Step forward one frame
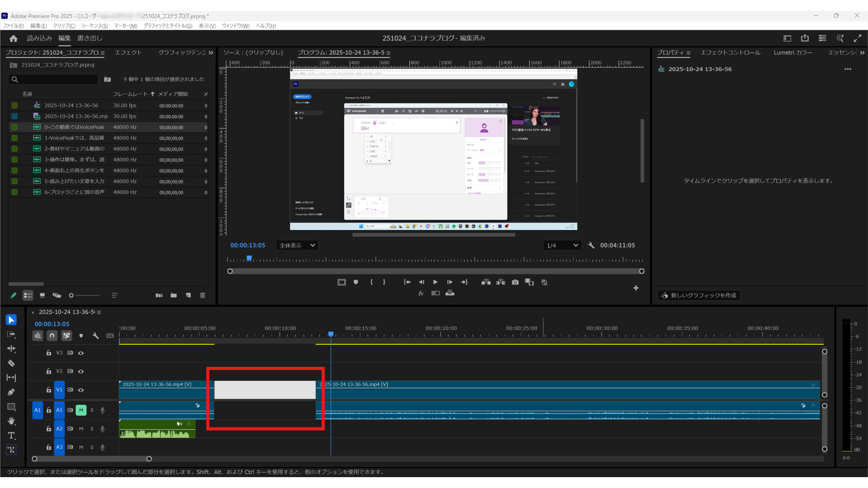 tap(450, 282)
